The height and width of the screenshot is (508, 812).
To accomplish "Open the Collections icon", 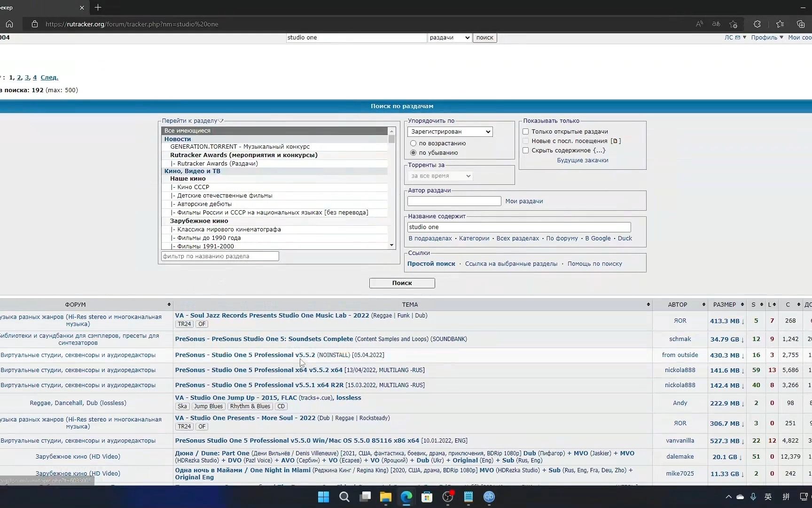I will click(x=801, y=24).
